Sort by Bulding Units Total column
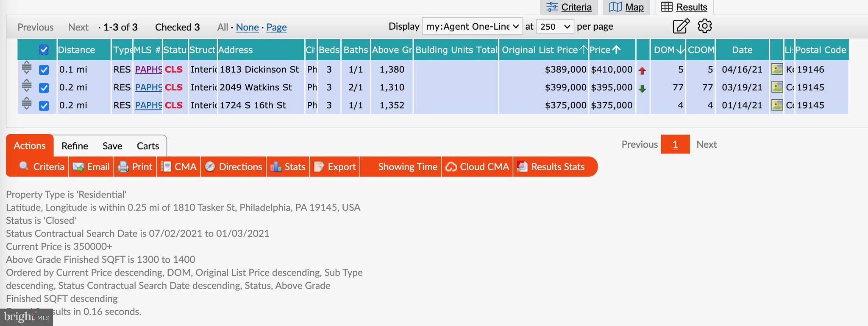 (456, 50)
